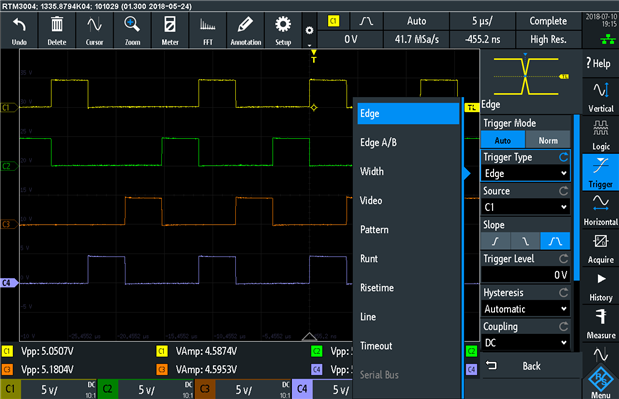
Task: Activate the Zoom magnifier tool
Action: (132, 30)
